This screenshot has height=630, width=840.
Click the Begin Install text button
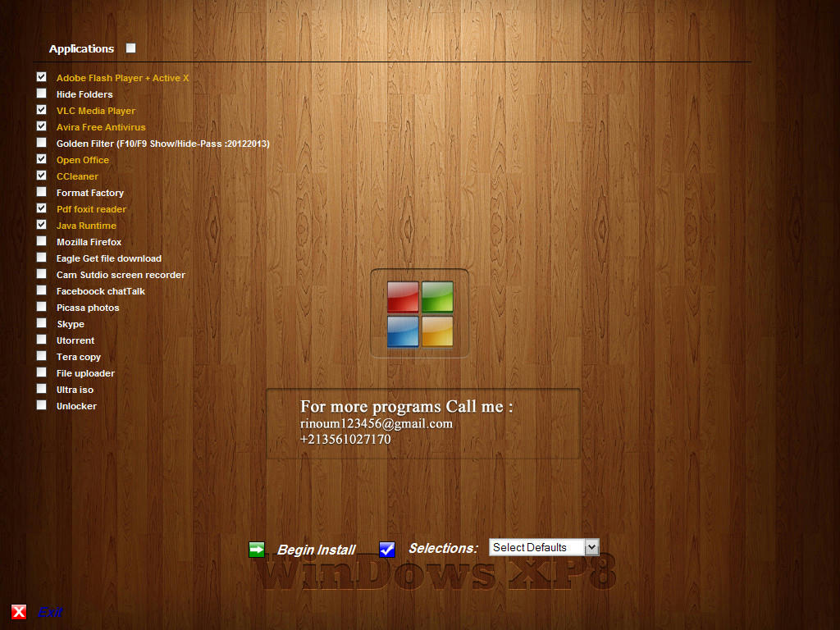click(x=316, y=550)
